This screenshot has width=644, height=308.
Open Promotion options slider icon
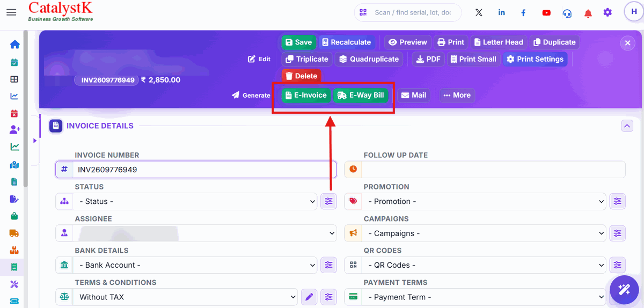pyautogui.click(x=618, y=201)
